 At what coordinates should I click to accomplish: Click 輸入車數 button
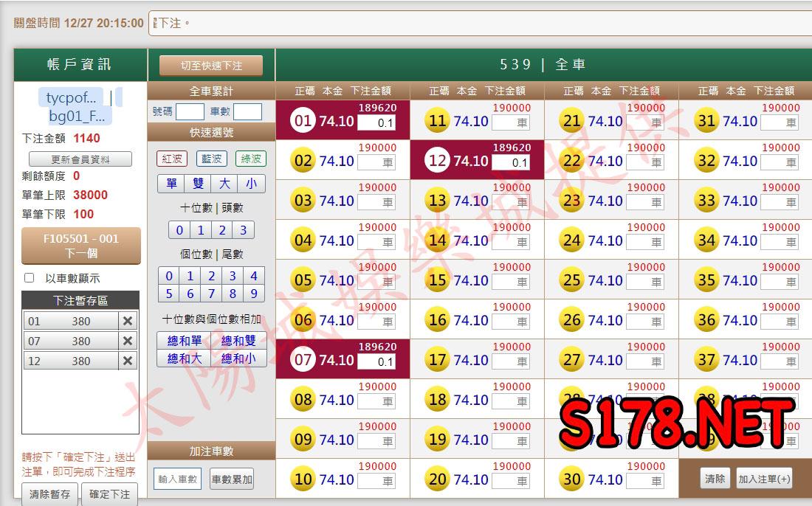coord(178,479)
